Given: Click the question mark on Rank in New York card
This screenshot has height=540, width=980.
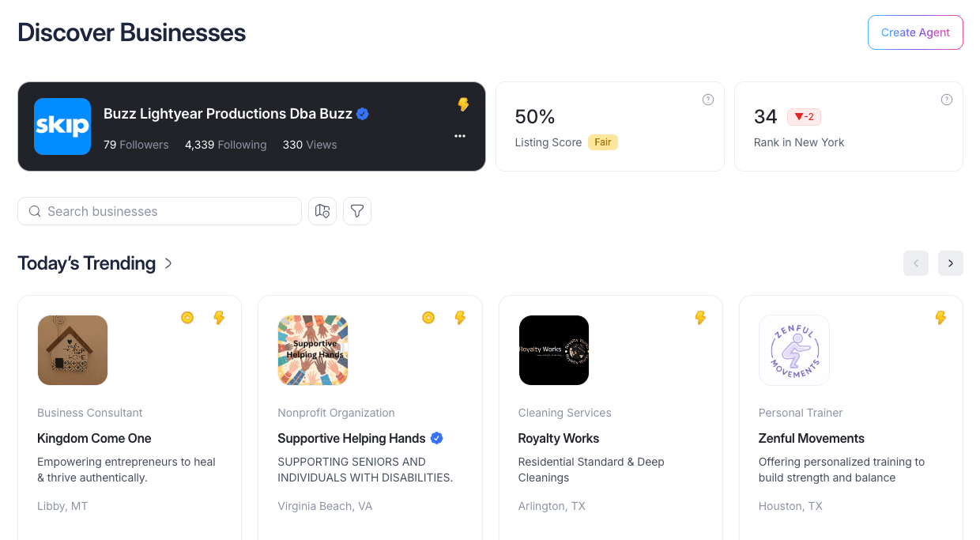Looking at the screenshot, I should [x=947, y=100].
